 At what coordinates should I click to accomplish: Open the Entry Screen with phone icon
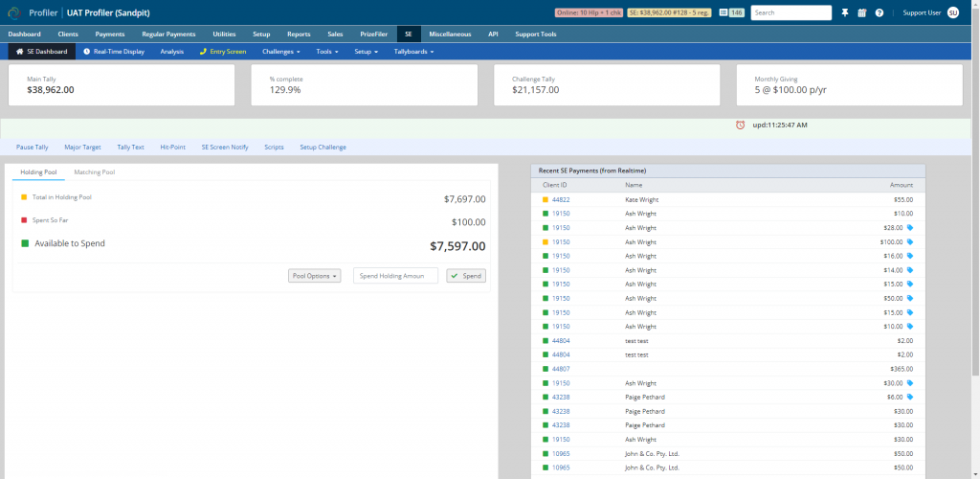point(223,52)
